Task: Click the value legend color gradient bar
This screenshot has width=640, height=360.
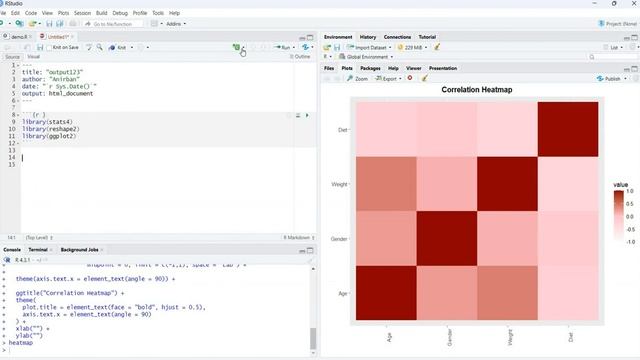Action: (619, 216)
